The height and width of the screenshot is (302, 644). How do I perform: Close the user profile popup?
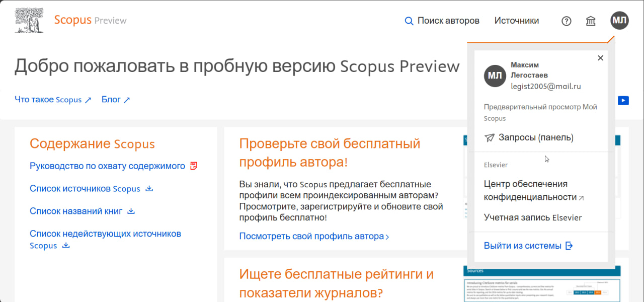[600, 58]
